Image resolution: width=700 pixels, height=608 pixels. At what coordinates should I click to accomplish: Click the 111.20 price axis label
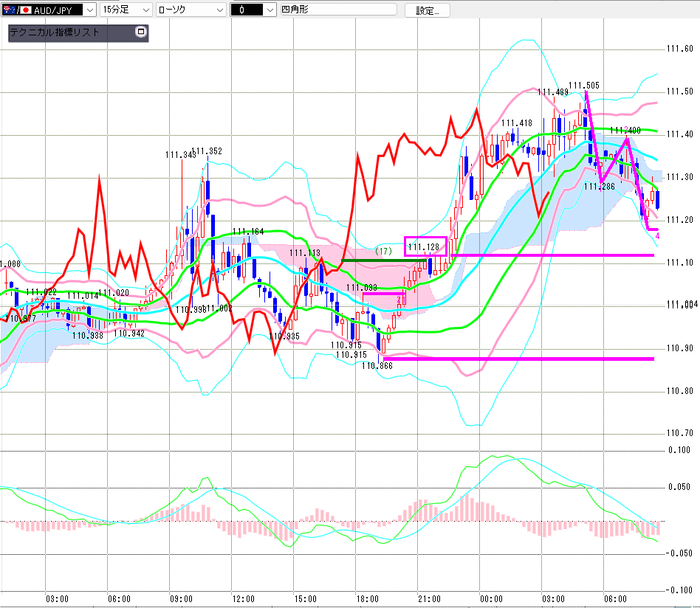point(680,220)
